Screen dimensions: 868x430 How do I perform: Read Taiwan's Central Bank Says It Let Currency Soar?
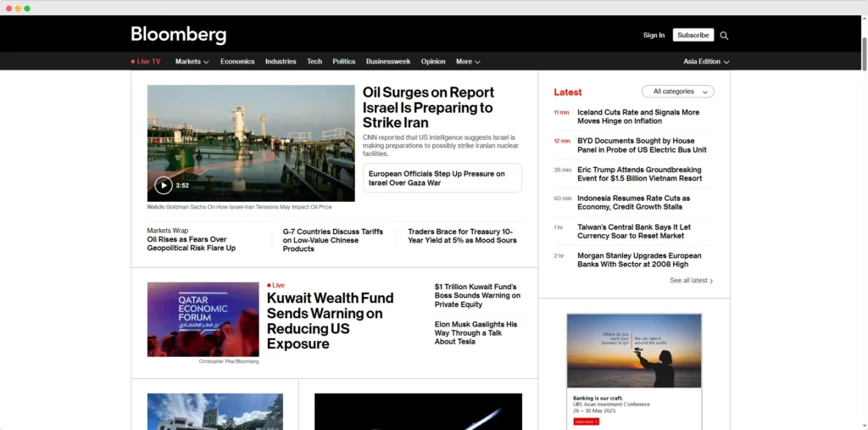[x=634, y=231]
